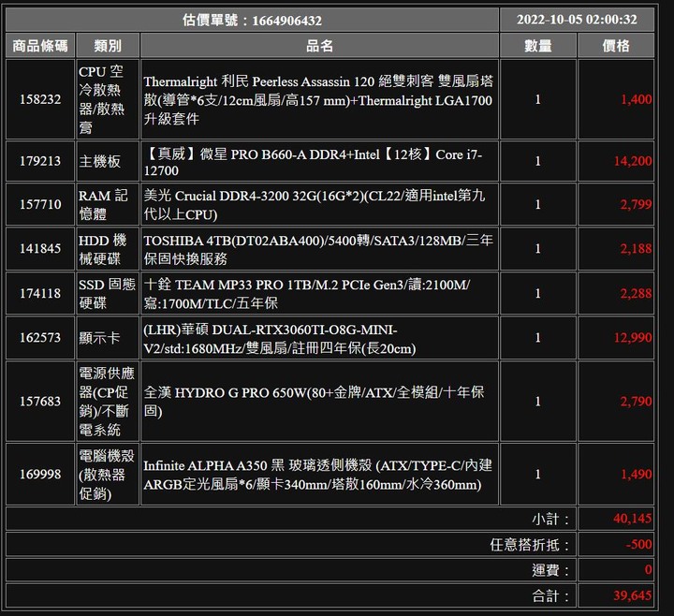
Task: Click the price 12,990
Action: tap(633, 337)
